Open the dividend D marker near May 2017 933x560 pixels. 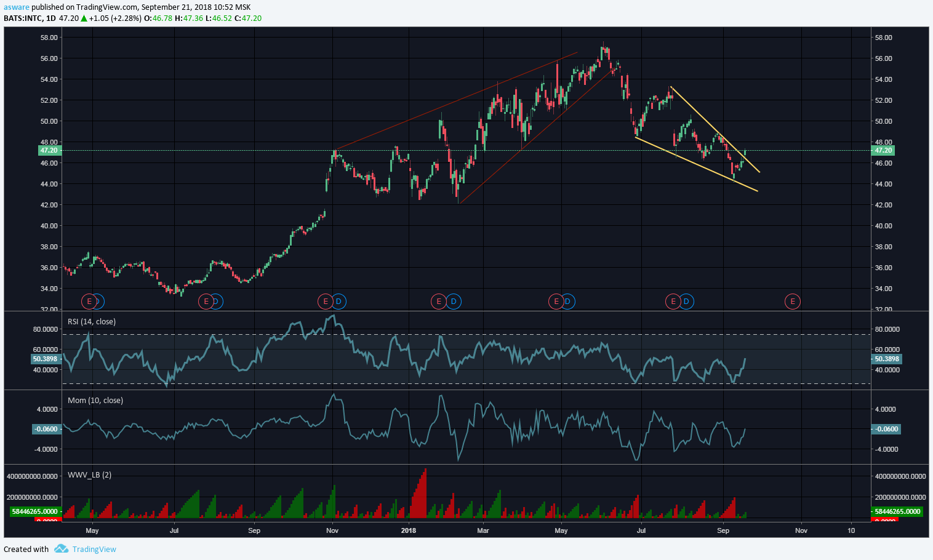98,302
